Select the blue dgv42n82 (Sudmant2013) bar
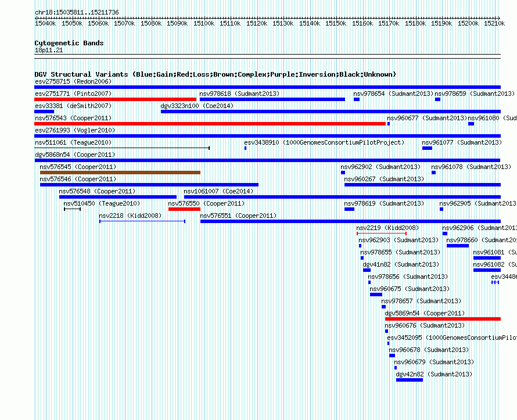 point(410,380)
